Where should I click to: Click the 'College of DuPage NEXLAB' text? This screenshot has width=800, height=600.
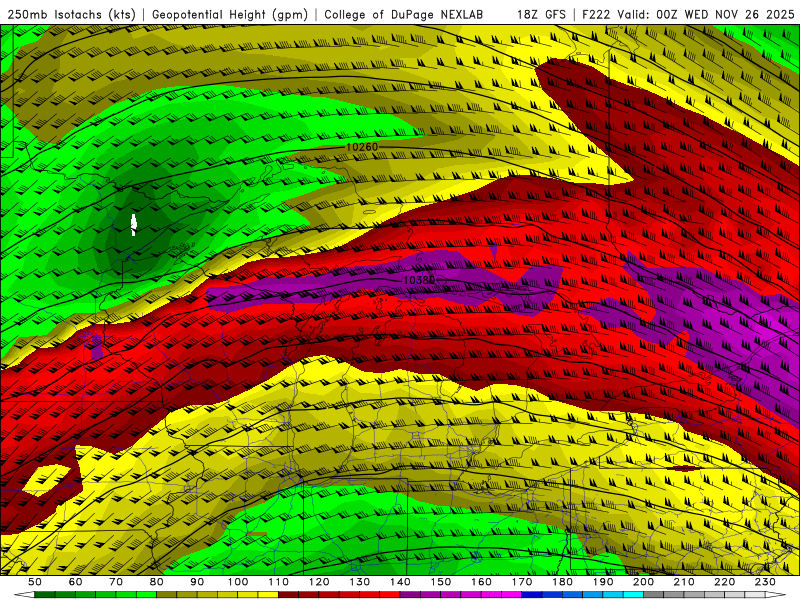(x=404, y=14)
